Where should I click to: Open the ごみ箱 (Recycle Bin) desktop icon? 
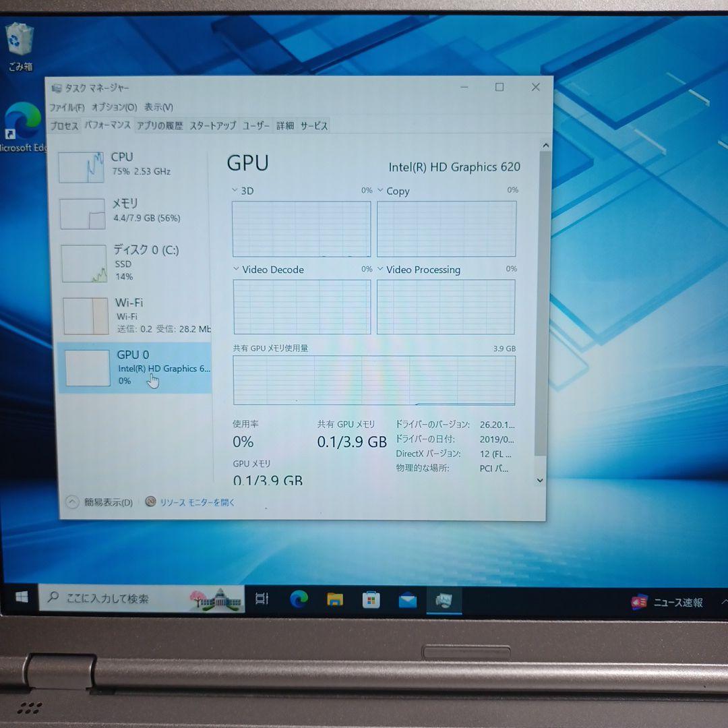(x=20, y=40)
